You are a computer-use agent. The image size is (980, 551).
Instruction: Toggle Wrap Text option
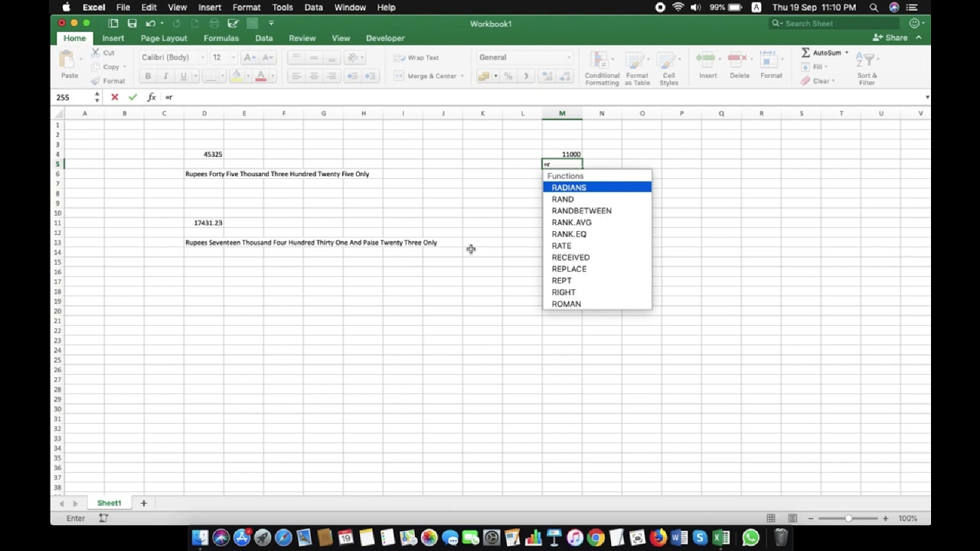point(416,57)
